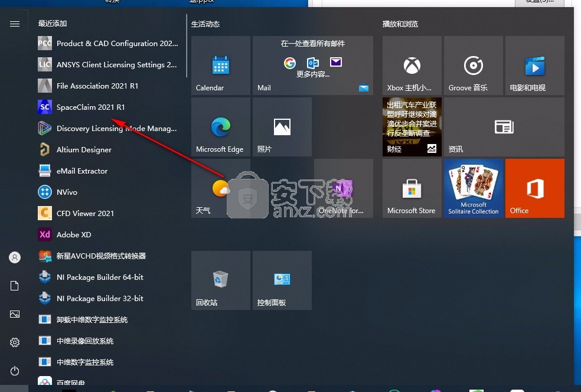Image resolution: width=581 pixels, height=392 pixels.
Task: Open 控制面板 control panel tile
Action: 282,280
